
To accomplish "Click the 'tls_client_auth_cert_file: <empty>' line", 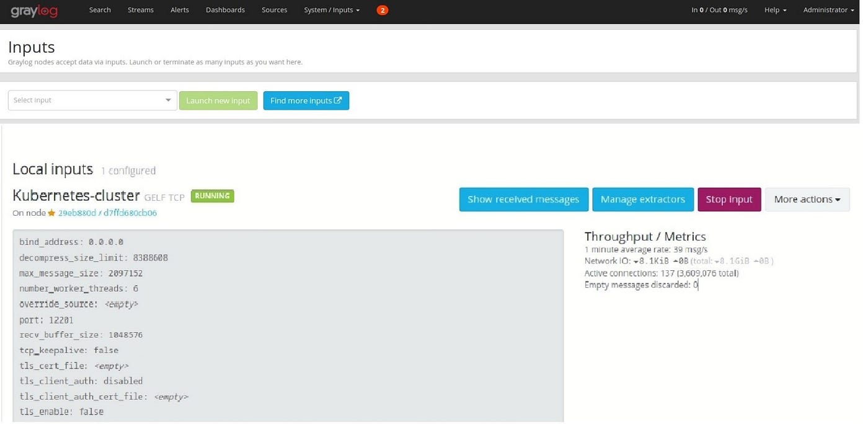I will click(104, 397).
